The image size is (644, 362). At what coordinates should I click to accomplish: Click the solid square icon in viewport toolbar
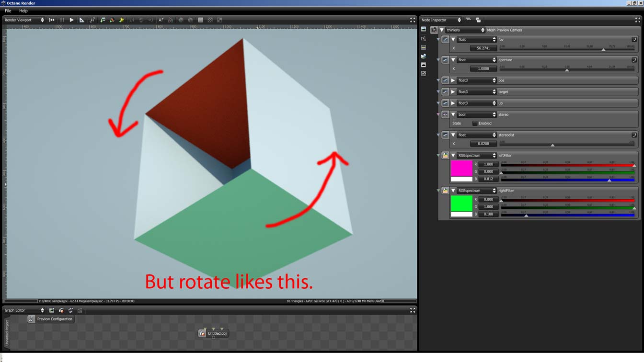[x=201, y=20]
